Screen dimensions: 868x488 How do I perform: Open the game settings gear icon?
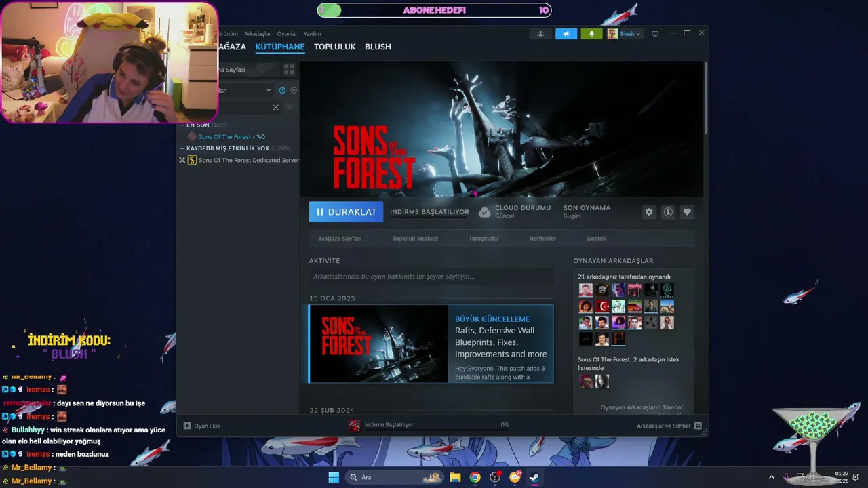pos(649,212)
